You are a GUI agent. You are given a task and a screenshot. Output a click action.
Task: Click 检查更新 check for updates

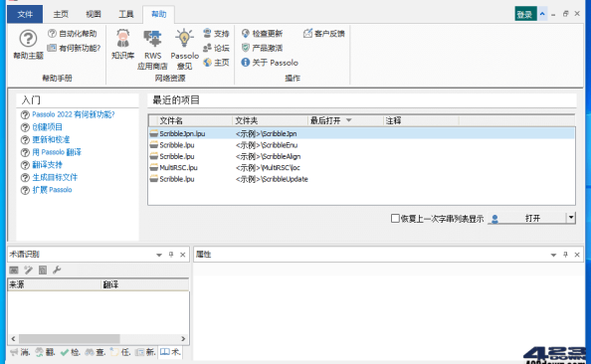pyautogui.click(x=262, y=34)
